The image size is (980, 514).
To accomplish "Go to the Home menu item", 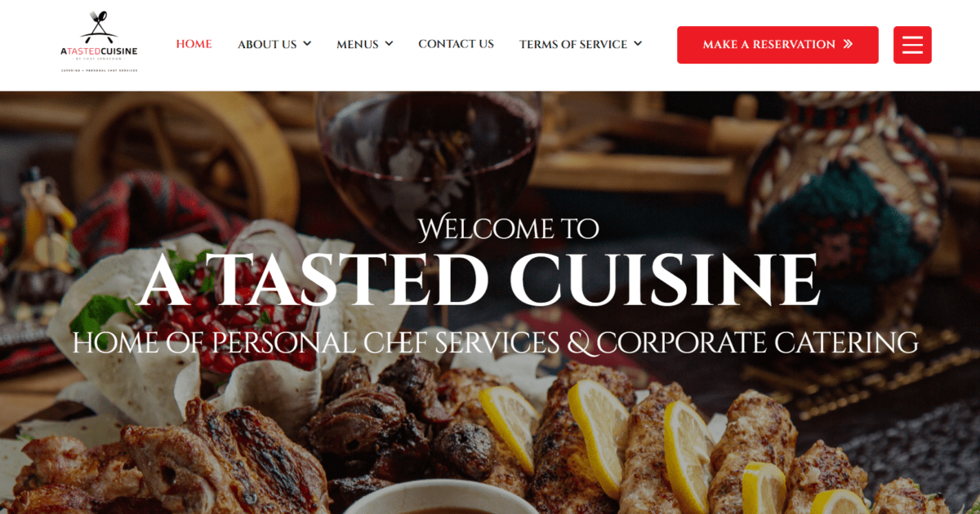I will [x=194, y=44].
